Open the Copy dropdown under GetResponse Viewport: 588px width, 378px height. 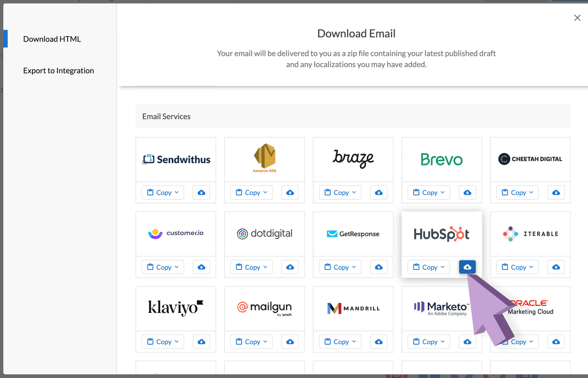pyautogui.click(x=340, y=267)
